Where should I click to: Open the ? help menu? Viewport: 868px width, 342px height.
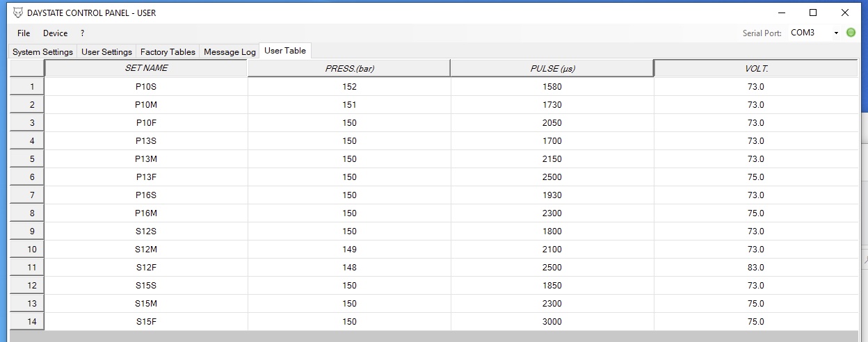pos(82,33)
